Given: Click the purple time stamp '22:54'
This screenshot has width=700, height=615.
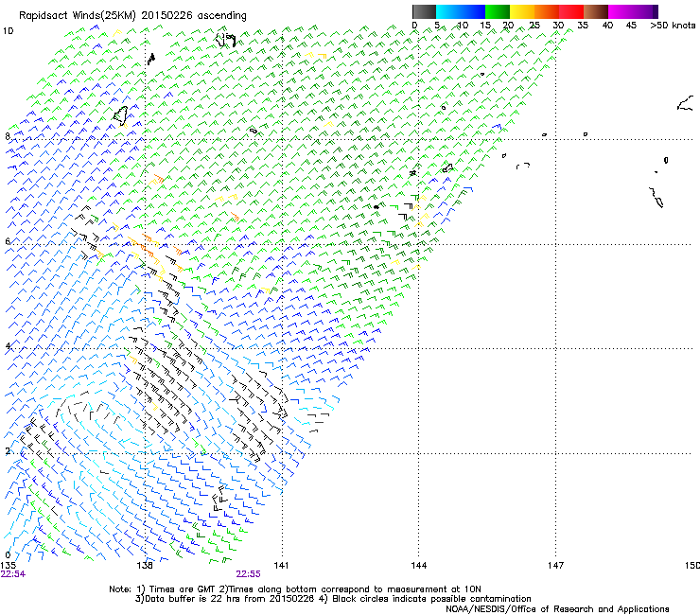Looking at the screenshot, I should pos(13,574).
